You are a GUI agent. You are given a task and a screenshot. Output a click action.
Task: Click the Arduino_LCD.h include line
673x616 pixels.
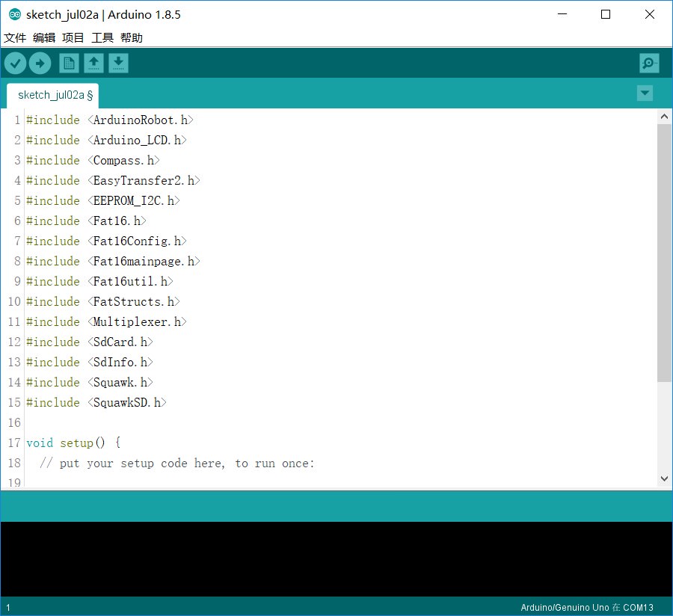click(x=106, y=141)
